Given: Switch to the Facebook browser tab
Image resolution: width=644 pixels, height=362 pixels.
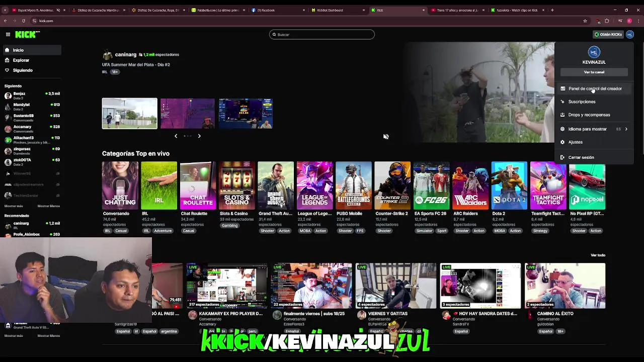Looking at the screenshot, I should click(278, 10).
